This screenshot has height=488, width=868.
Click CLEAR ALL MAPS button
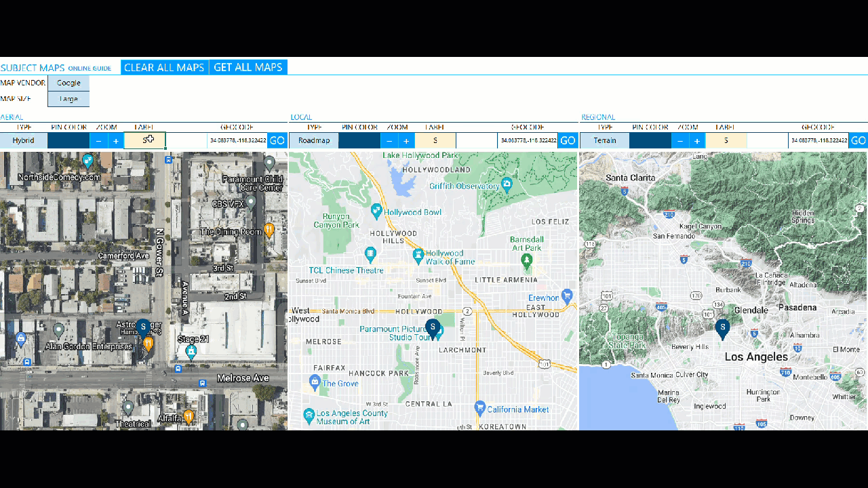click(x=164, y=67)
